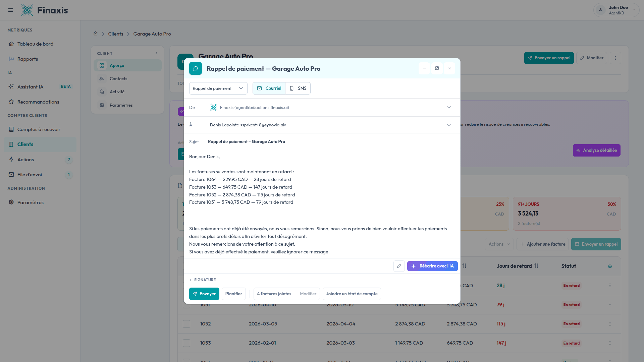Open the Rappel de paiement template dropdown
The image size is (644, 362).
pos(218,88)
